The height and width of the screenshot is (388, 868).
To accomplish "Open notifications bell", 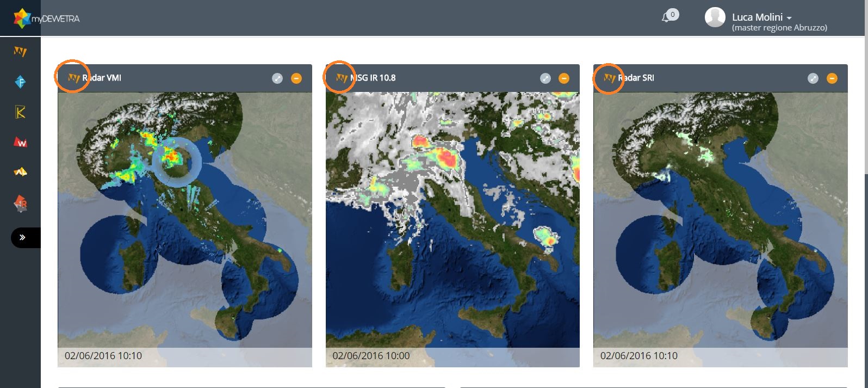I will 666,17.
